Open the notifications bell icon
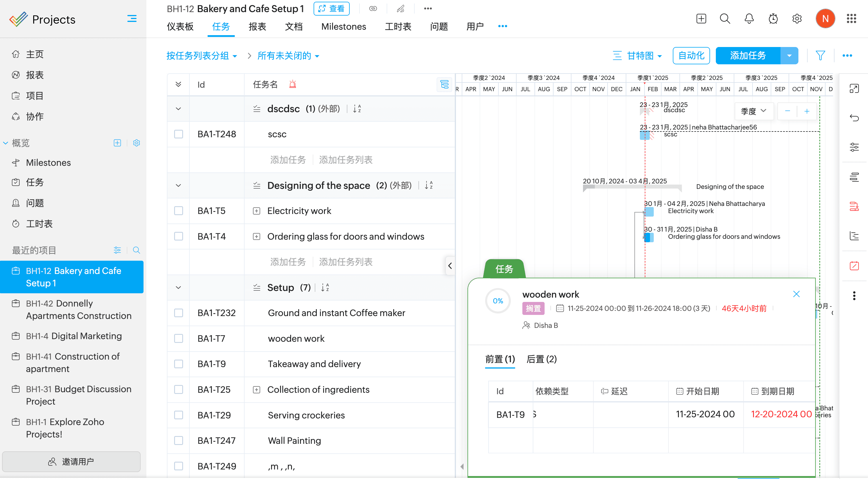The height and width of the screenshot is (479, 868). (x=749, y=19)
